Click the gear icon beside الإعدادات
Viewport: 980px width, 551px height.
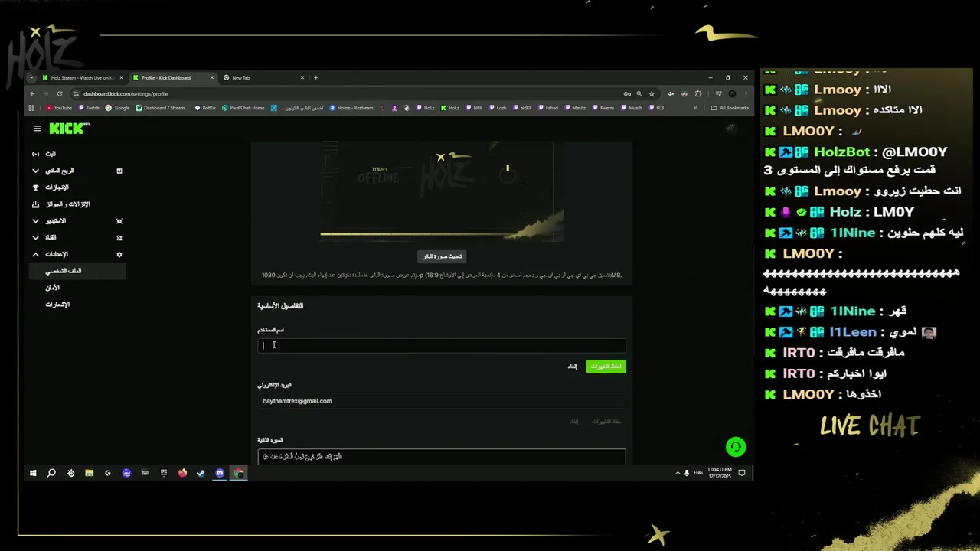[119, 254]
